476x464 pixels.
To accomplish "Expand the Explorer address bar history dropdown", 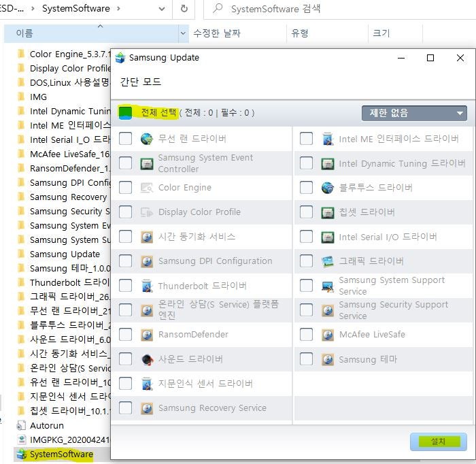I will click(162, 9).
